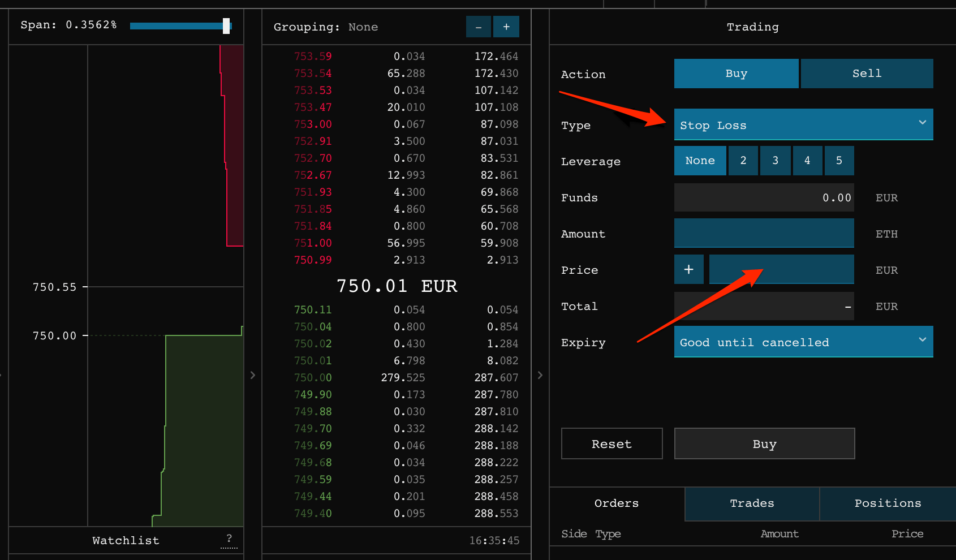Open the Good until cancelled expiry dropdown
This screenshot has width=956, height=560.
(803, 342)
